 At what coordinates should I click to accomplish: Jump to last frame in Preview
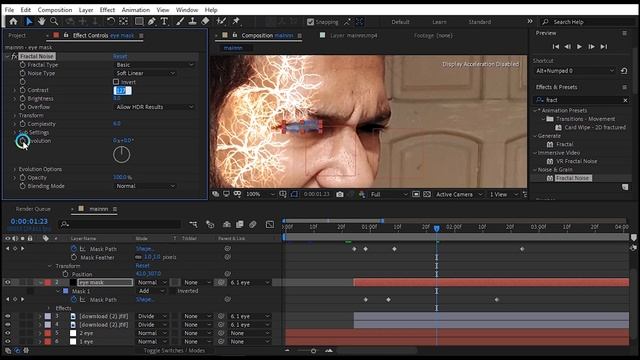pyautogui.click(x=604, y=47)
